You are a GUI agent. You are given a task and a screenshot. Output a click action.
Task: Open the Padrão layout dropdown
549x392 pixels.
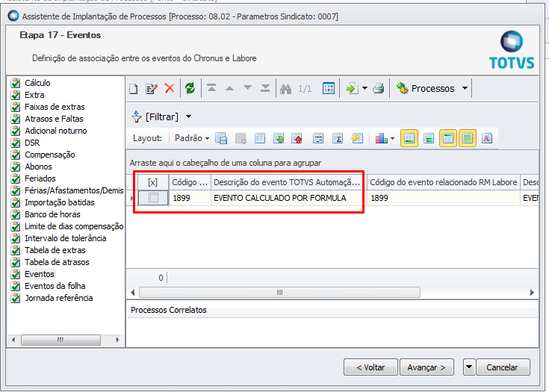(192, 138)
